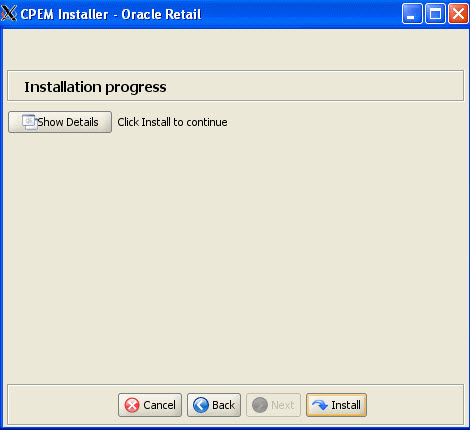The image size is (470, 430).
Task: Minimize the CPEM Installer window
Action: [x=412, y=14]
